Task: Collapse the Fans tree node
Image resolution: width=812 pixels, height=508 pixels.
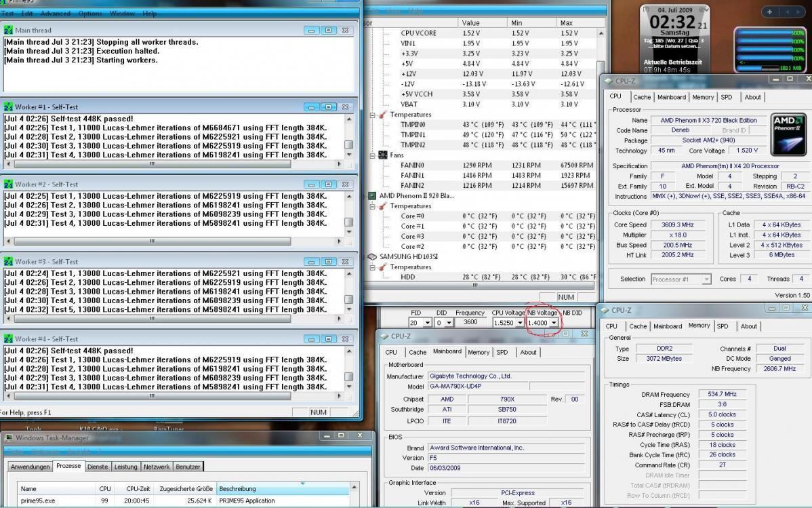Action: 372,155
